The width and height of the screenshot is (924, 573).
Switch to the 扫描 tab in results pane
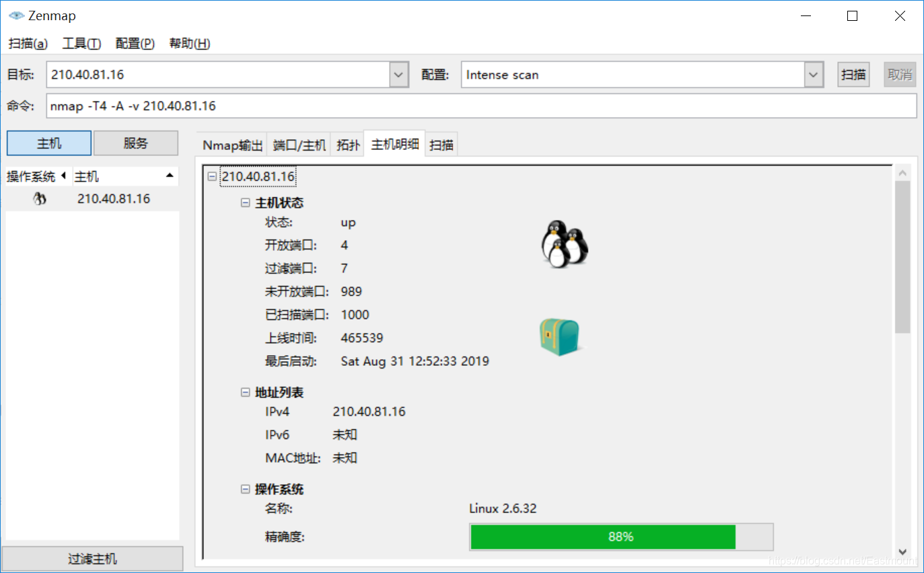tap(441, 145)
